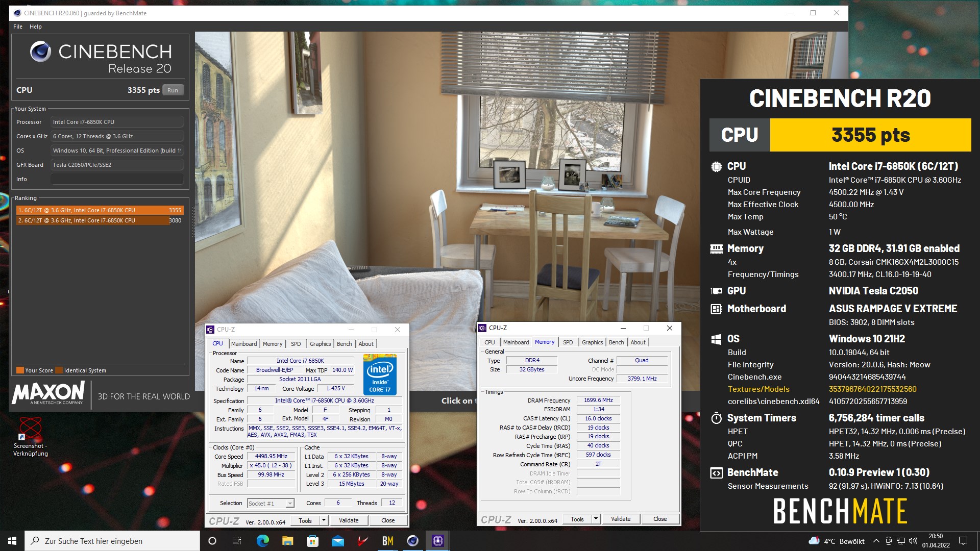
Task: Switch to Mainboard tab in left CPU-Z window
Action: click(x=244, y=344)
